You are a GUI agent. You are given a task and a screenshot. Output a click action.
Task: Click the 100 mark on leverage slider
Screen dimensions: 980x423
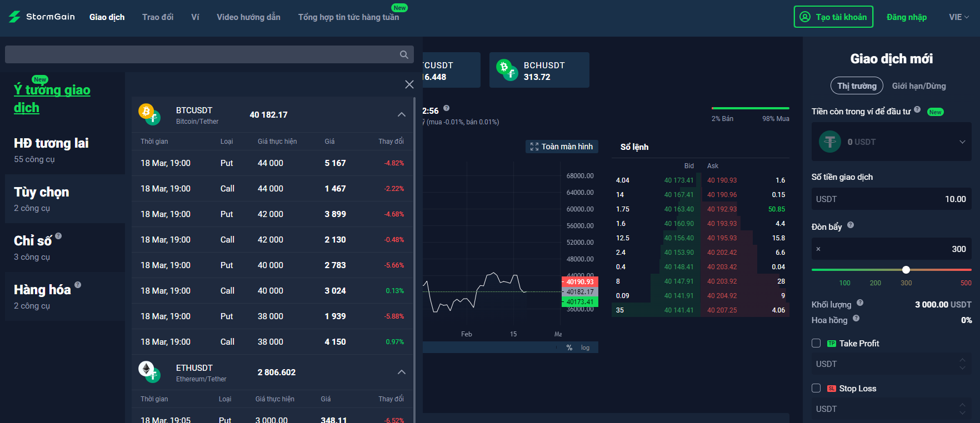pyautogui.click(x=844, y=283)
